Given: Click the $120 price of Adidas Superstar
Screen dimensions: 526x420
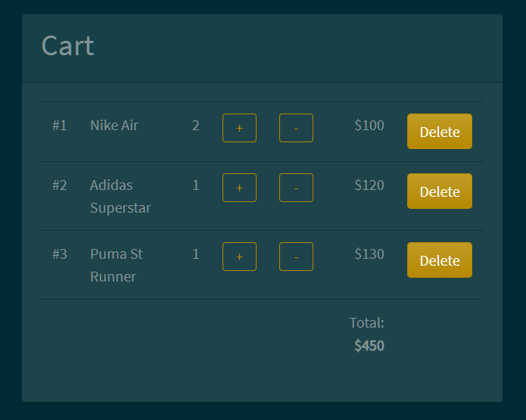Looking at the screenshot, I should (369, 185).
